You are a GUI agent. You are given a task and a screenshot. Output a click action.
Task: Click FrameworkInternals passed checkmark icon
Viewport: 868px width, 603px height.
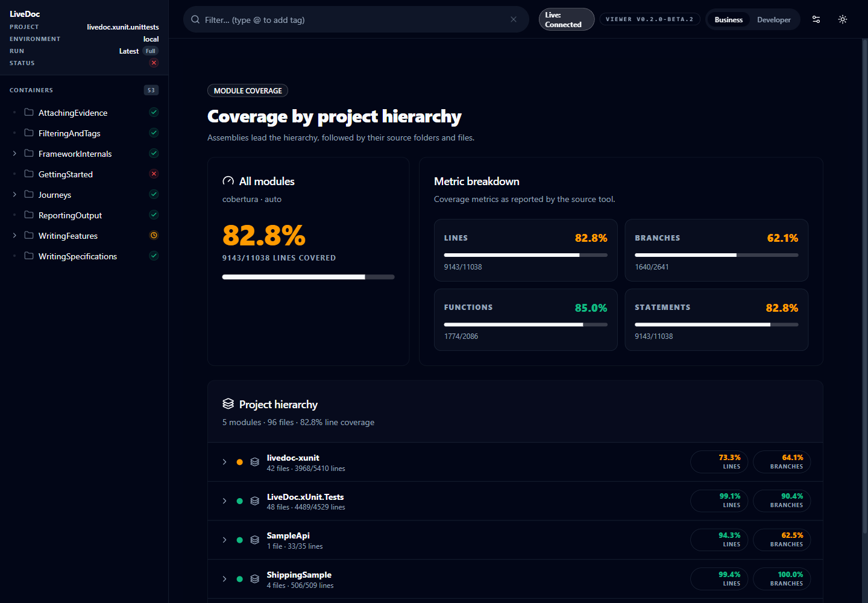click(x=154, y=153)
